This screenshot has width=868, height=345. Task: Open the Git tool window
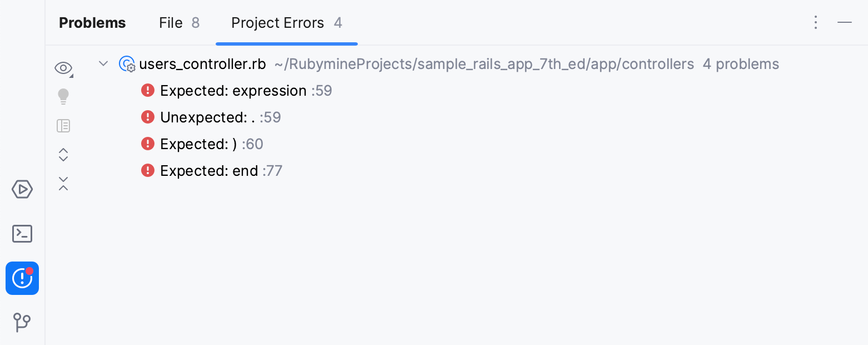tap(22, 323)
